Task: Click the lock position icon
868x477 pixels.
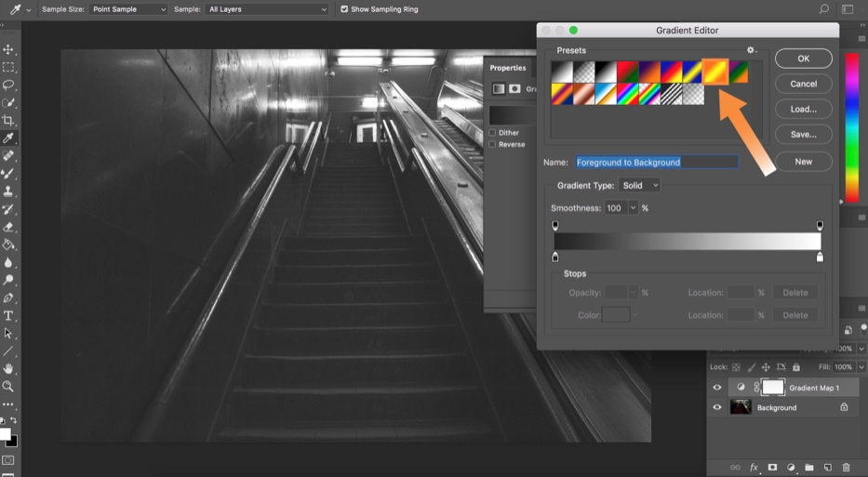Action: click(x=767, y=367)
